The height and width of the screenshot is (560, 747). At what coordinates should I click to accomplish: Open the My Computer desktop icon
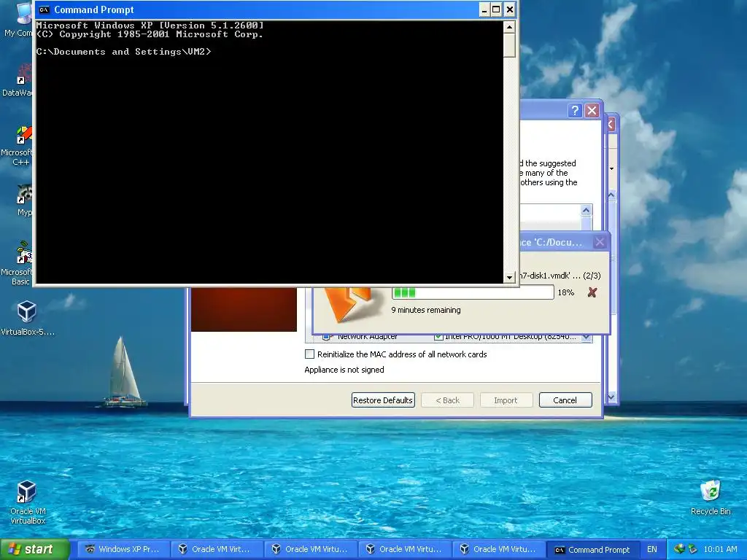point(20,20)
